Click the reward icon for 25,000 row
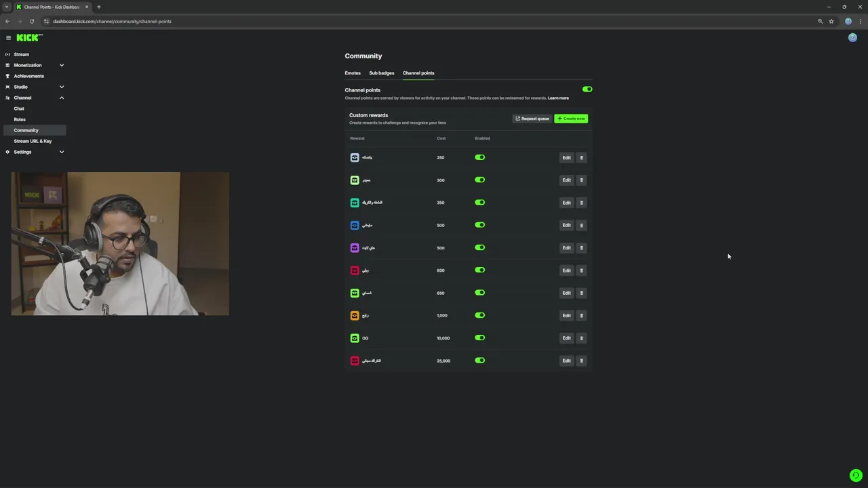 (355, 361)
